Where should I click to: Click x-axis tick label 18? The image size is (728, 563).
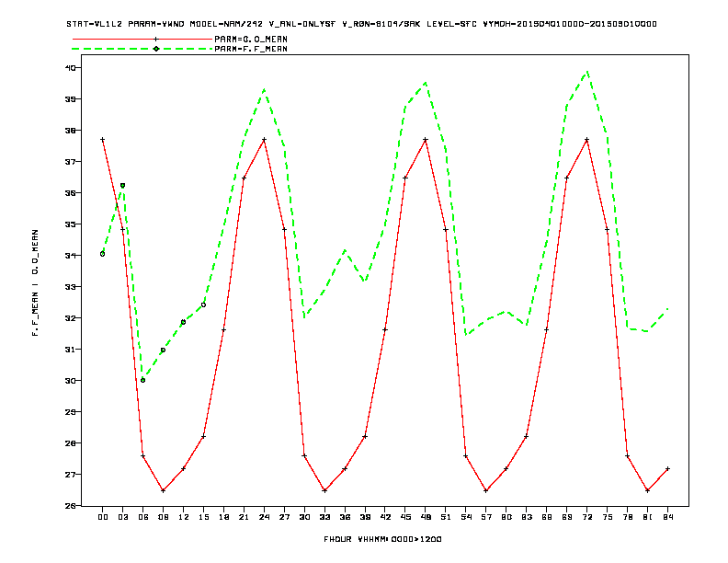pyautogui.click(x=223, y=517)
